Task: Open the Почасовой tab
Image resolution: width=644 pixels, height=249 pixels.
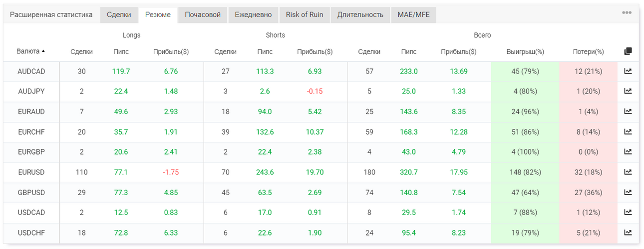Action: [203, 15]
